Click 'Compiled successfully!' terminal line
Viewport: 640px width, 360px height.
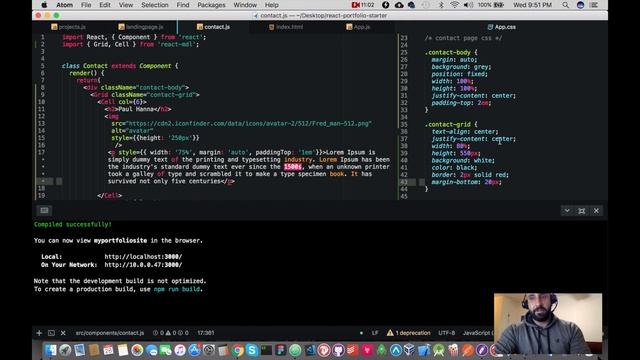73,224
